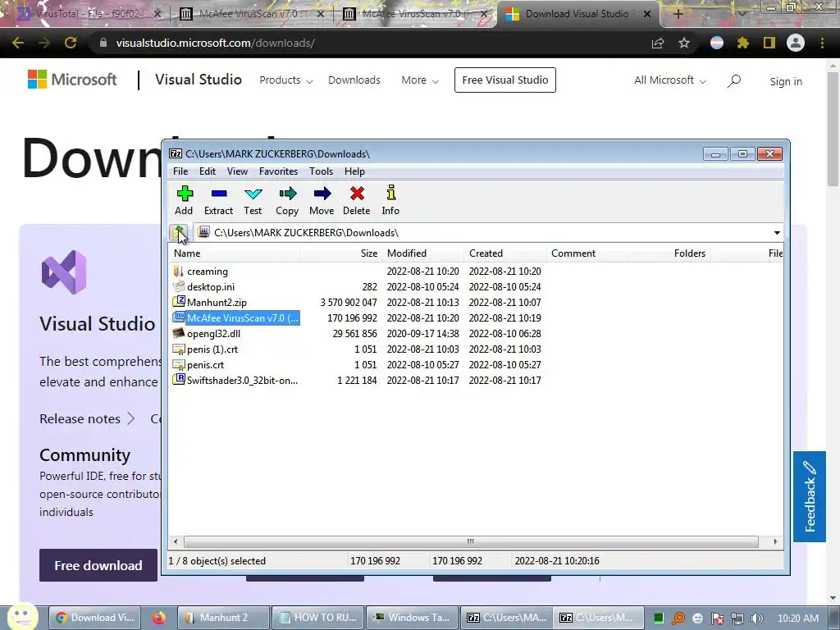Click the Microsoft logo on the webpage
The width and height of the screenshot is (840, 630).
click(x=72, y=80)
